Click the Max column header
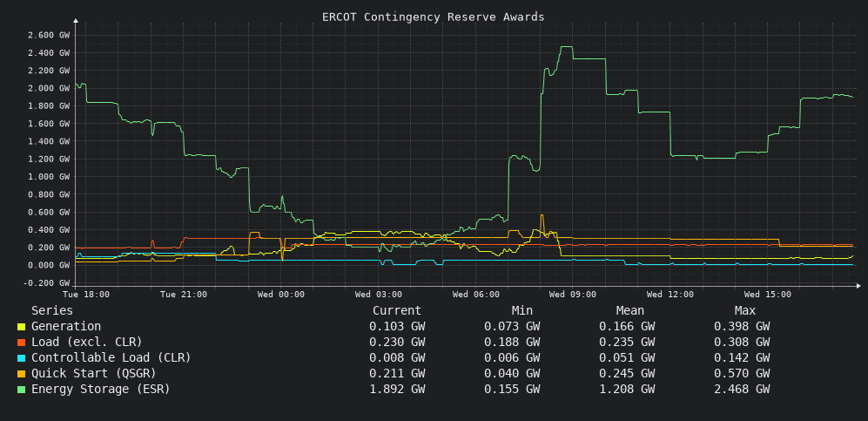The width and height of the screenshot is (868, 421). tap(745, 311)
